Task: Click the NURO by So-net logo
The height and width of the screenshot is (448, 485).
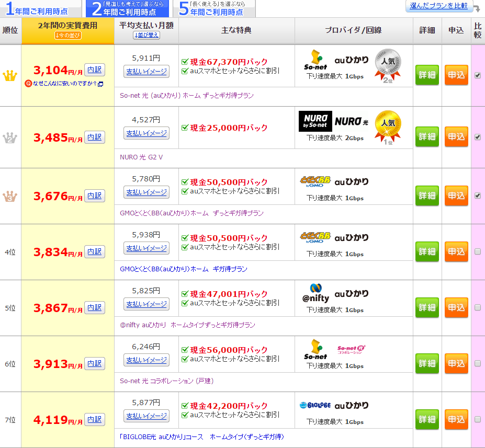Action: 315,121
